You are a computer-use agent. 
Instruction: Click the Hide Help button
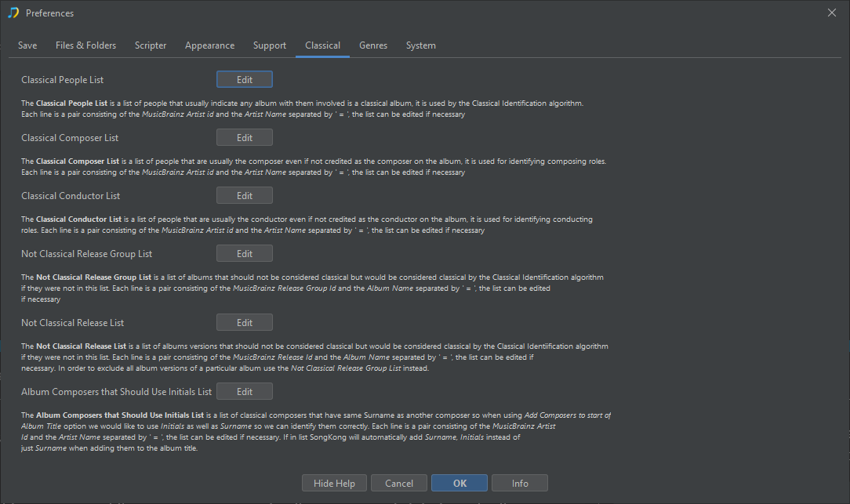click(334, 484)
